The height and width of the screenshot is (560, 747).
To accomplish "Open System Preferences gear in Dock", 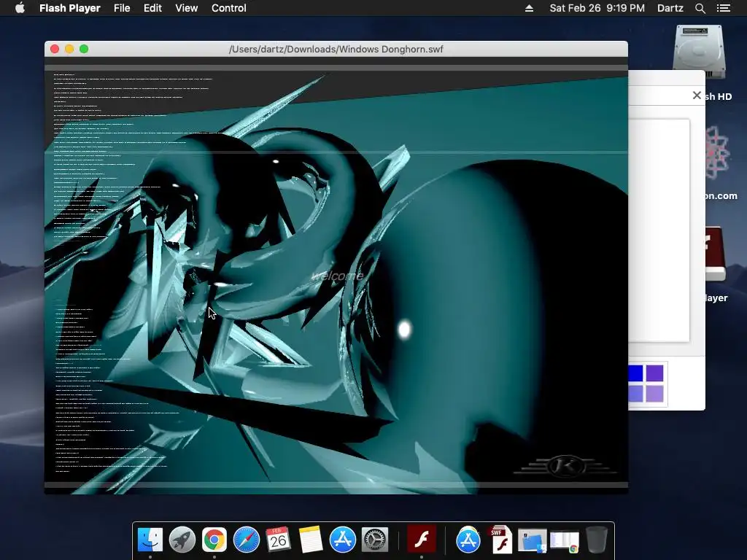I will [374, 540].
